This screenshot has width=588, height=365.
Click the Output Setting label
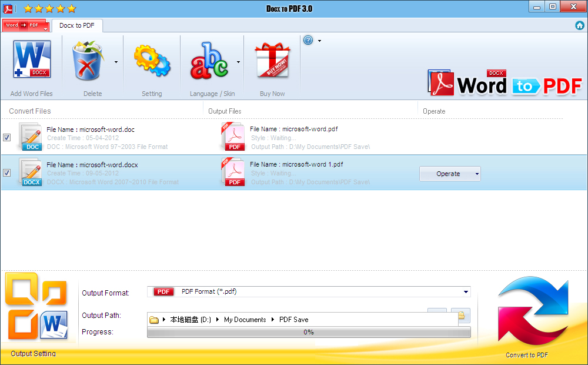pos(33,353)
